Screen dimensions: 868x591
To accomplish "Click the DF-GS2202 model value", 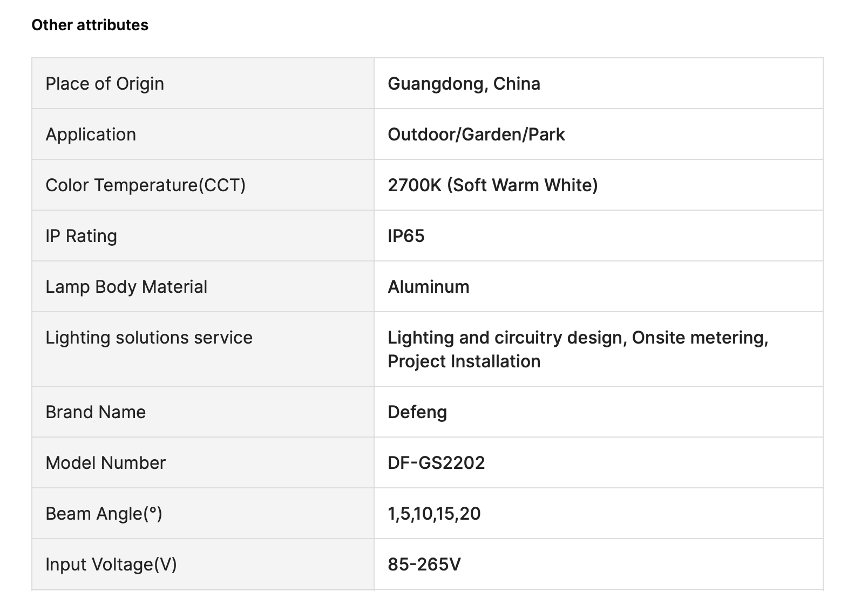I will point(436,462).
